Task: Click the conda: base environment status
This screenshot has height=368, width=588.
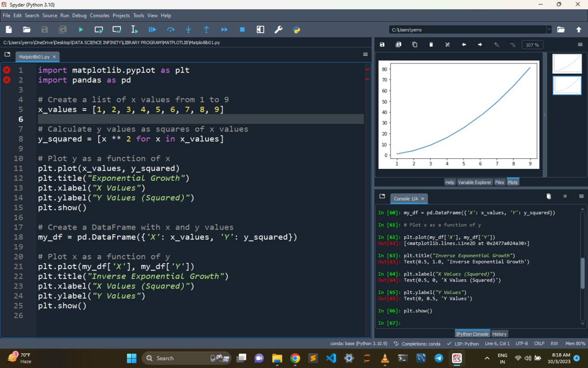Action: coord(358,344)
